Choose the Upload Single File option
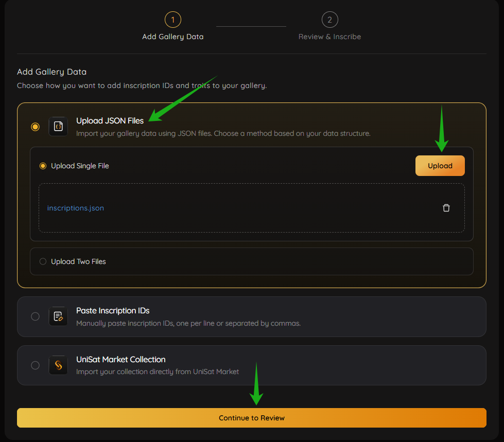Image resolution: width=504 pixels, height=442 pixels. 43,166
